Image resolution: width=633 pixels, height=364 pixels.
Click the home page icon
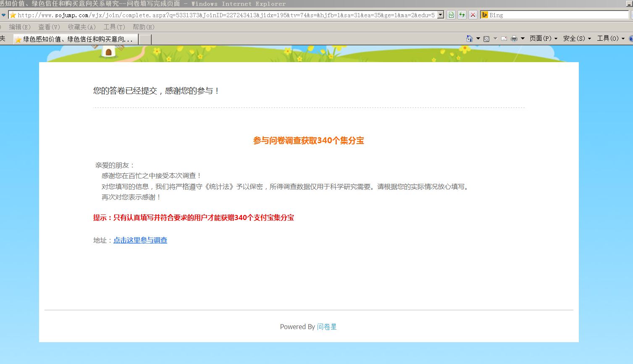pyautogui.click(x=470, y=39)
